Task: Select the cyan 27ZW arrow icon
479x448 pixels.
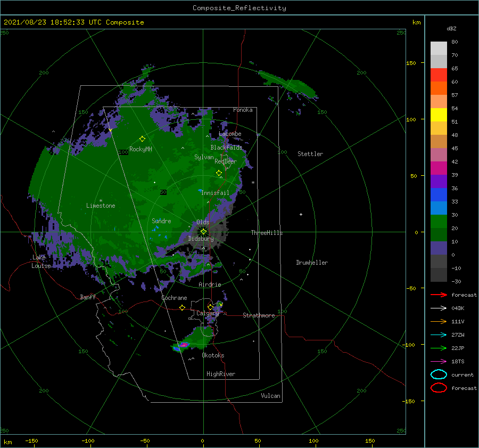Action: coord(439,335)
